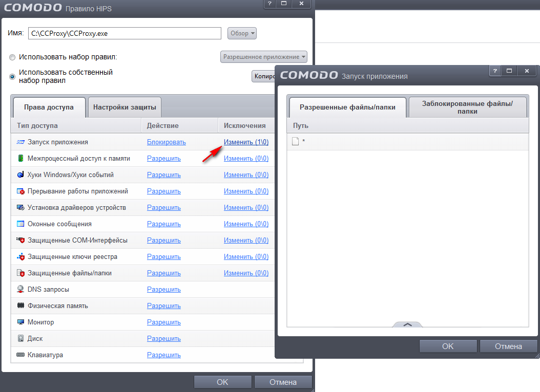The width and height of the screenshot is (540, 392).
Task: Click Разрешить for Межпроцессный доступ к памяти
Action: click(x=164, y=159)
